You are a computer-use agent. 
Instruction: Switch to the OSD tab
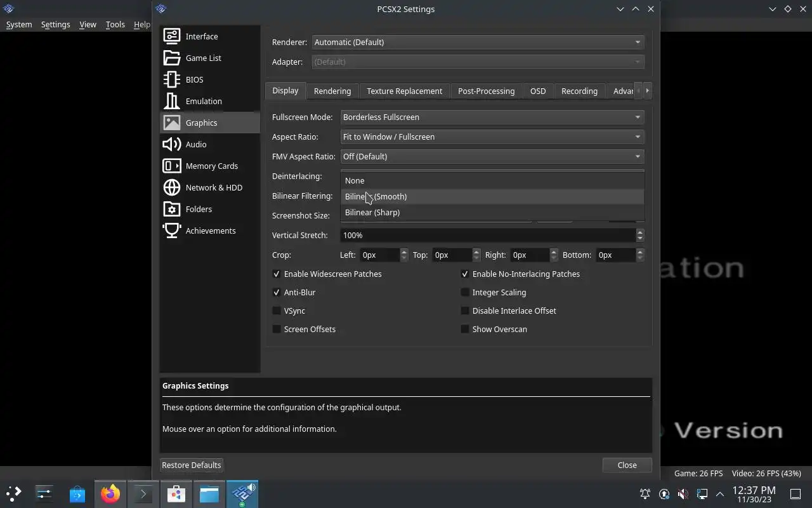(538, 91)
